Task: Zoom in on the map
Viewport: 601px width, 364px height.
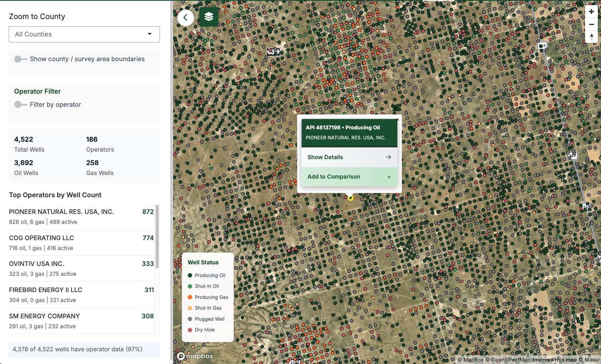Action: (591, 12)
